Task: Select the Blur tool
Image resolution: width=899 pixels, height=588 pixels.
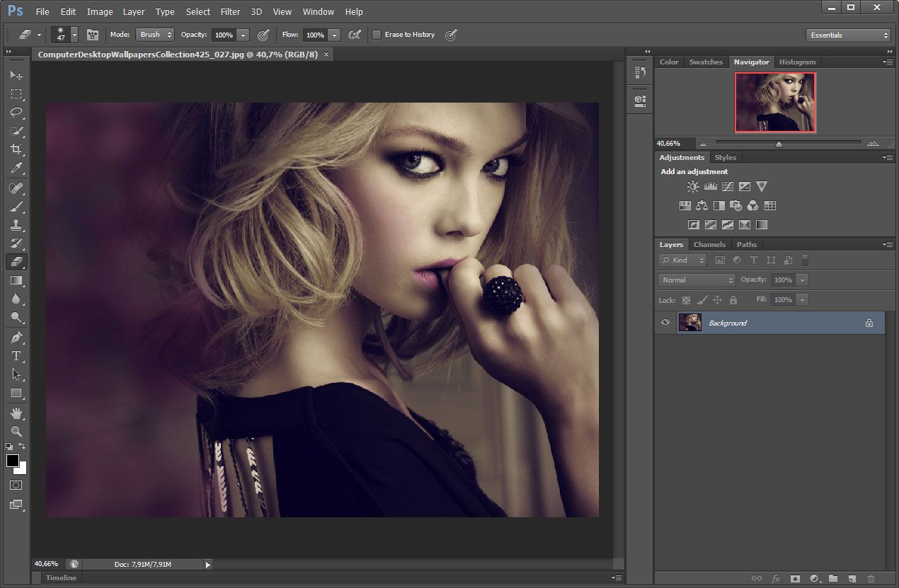Action: pos(16,299)
